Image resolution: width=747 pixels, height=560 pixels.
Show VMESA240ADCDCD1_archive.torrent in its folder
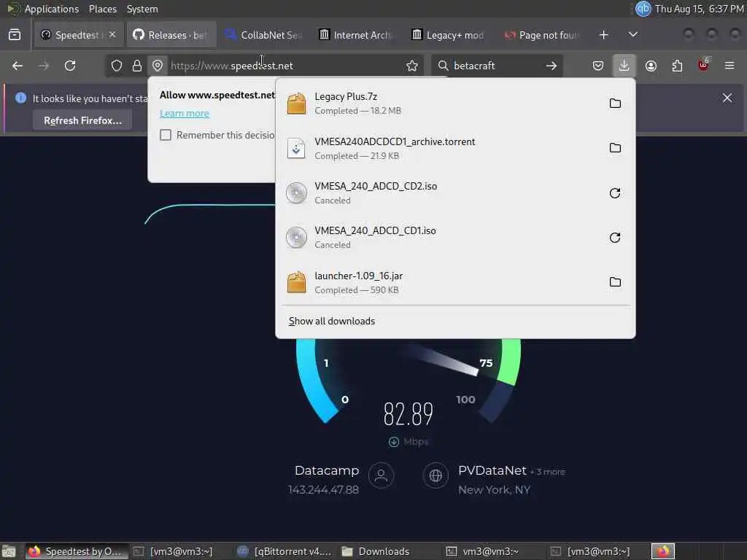(615, 148)
